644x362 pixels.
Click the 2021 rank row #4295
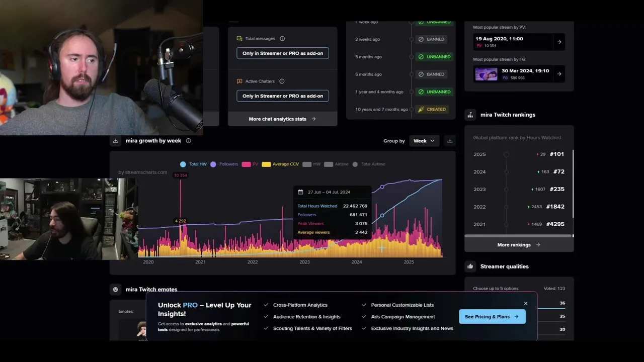pyautogui.click(x=519, y=224)
